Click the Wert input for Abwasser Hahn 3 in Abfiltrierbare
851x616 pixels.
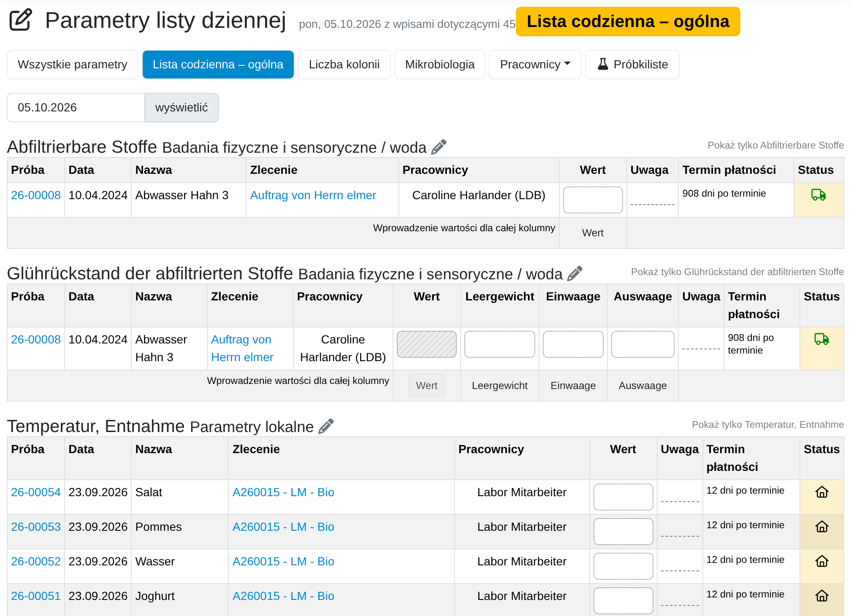[x=593, y=200]
